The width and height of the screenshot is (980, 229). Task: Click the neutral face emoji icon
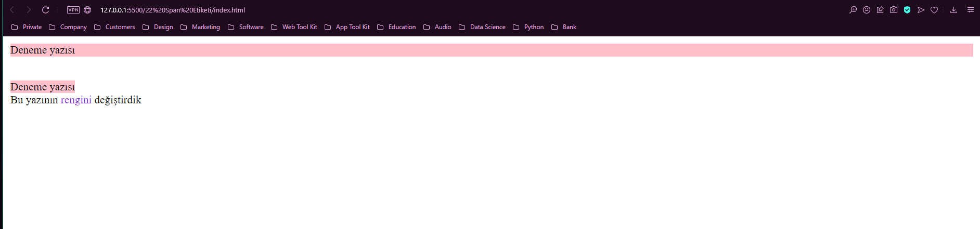867,10
